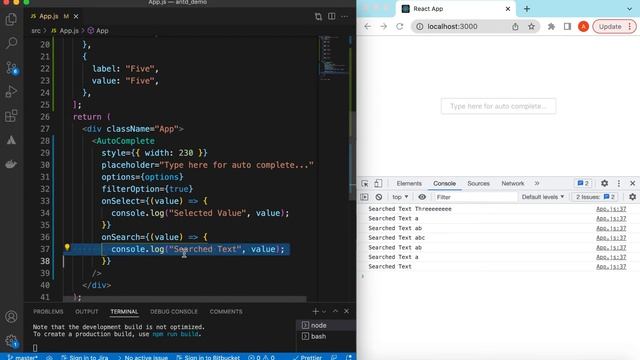
Task: Select the TERMINAL panel tab
Action: (124, 311)
